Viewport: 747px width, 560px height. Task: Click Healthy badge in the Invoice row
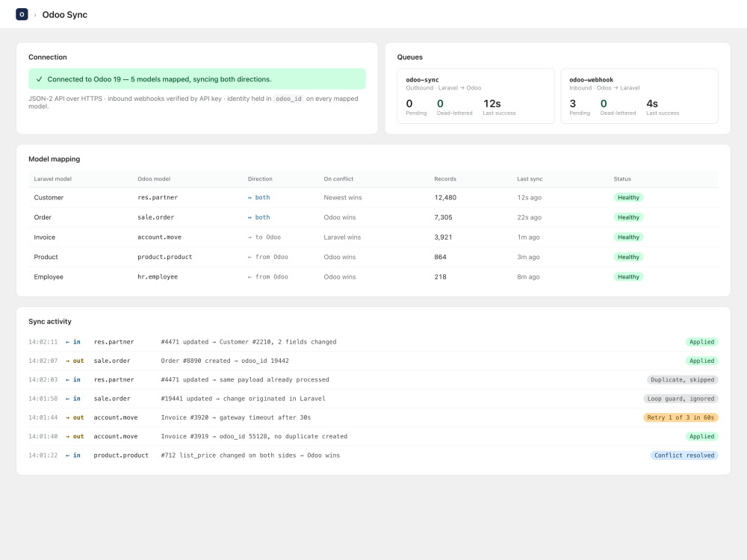click(x=628, y=237)
